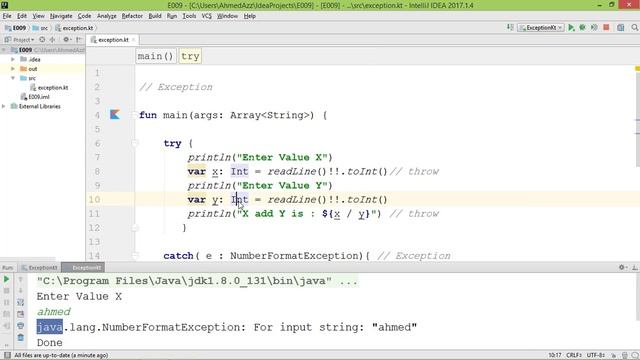640x360 pixels.
Task: Collapse the catch block fold marker
Action: point(135,256)
